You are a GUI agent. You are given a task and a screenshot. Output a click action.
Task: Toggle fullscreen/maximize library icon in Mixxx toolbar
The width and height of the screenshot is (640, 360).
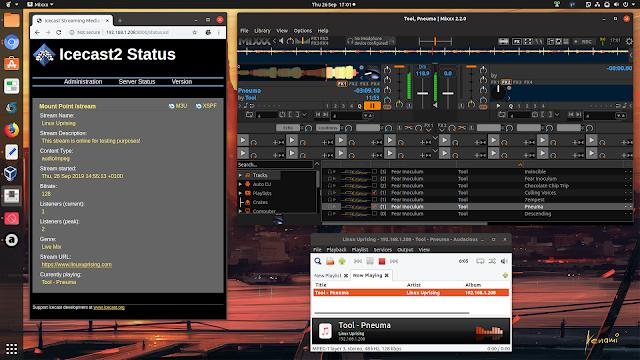[528, 42]
